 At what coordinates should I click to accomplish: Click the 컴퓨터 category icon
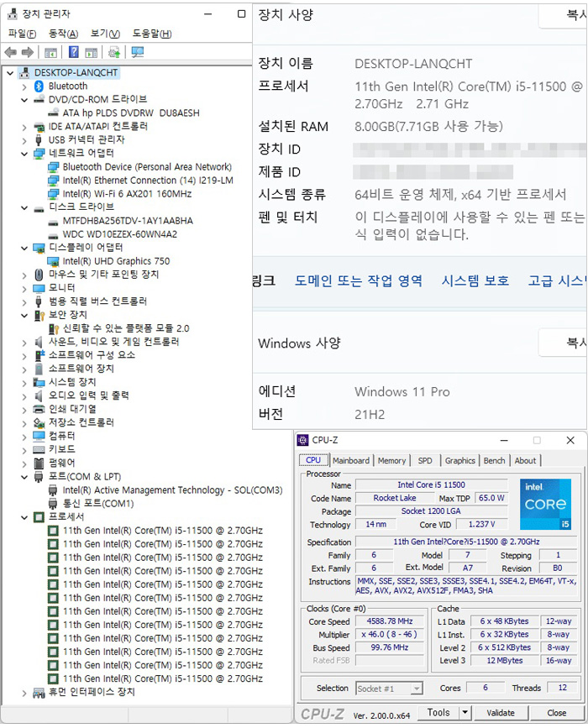pyautogui.click(x=39, y=437)
